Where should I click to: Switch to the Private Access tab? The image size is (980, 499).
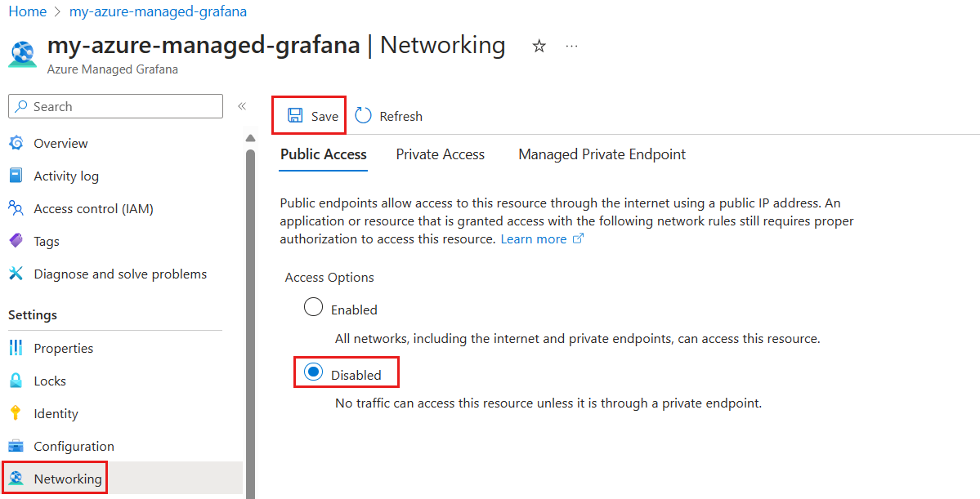(440, 154)
